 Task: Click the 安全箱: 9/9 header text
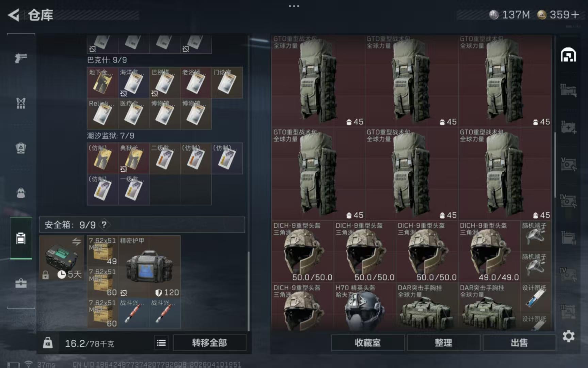(70, 225)
